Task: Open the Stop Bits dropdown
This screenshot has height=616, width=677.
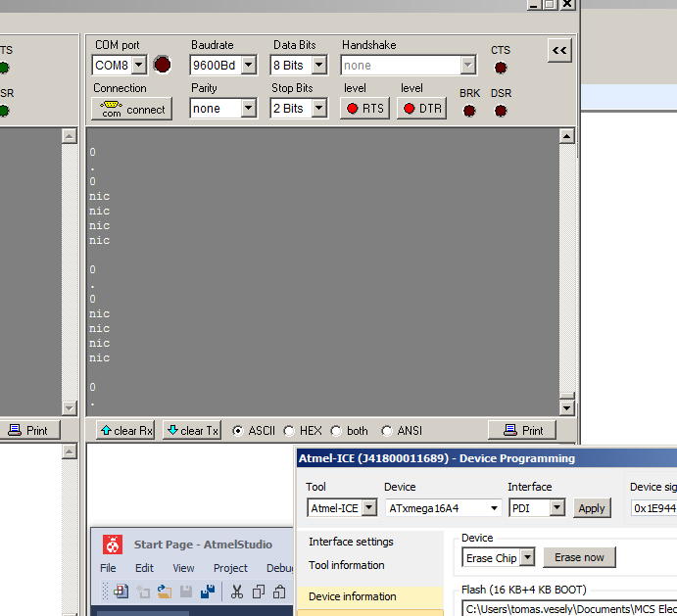Action: click(x=319, y=109)
